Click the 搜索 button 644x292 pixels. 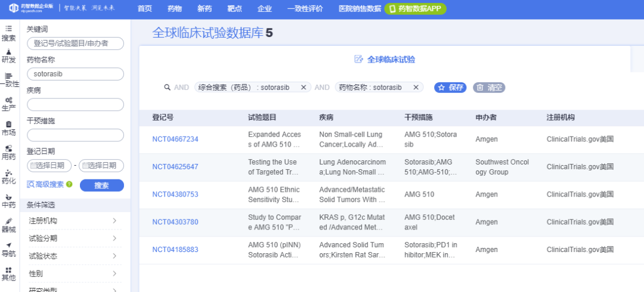(102, 185)
